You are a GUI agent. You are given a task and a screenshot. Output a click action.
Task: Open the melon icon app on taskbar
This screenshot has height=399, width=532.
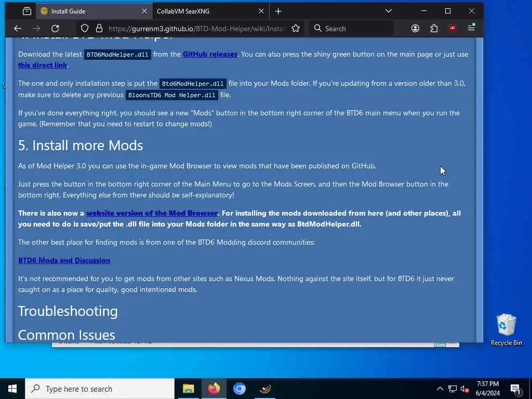click(264, 389)
